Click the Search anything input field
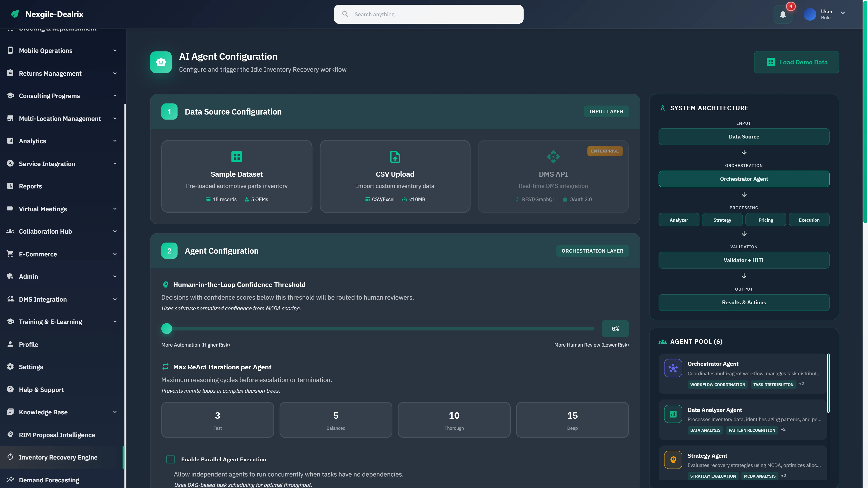The image size is (868, 488). pos(428,14)
